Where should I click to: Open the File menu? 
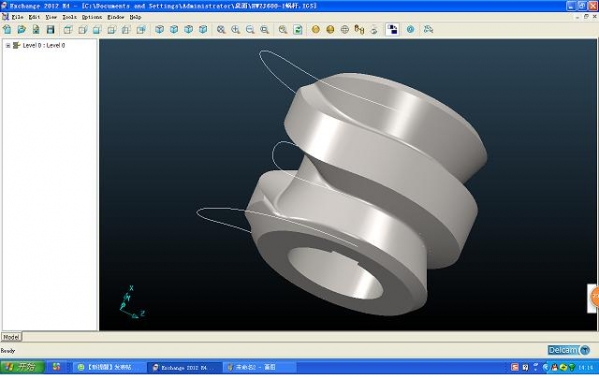(17, 17)
